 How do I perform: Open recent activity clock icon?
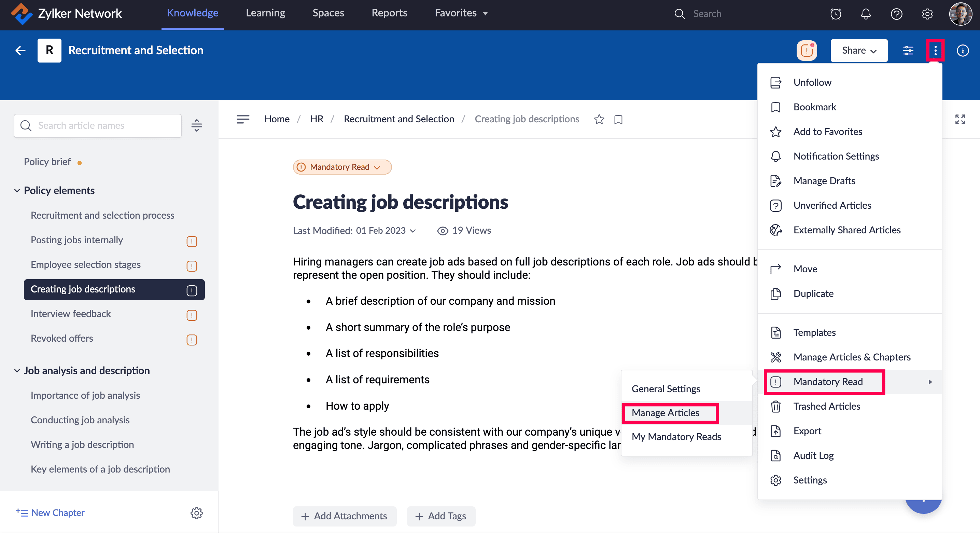(836, 14)
